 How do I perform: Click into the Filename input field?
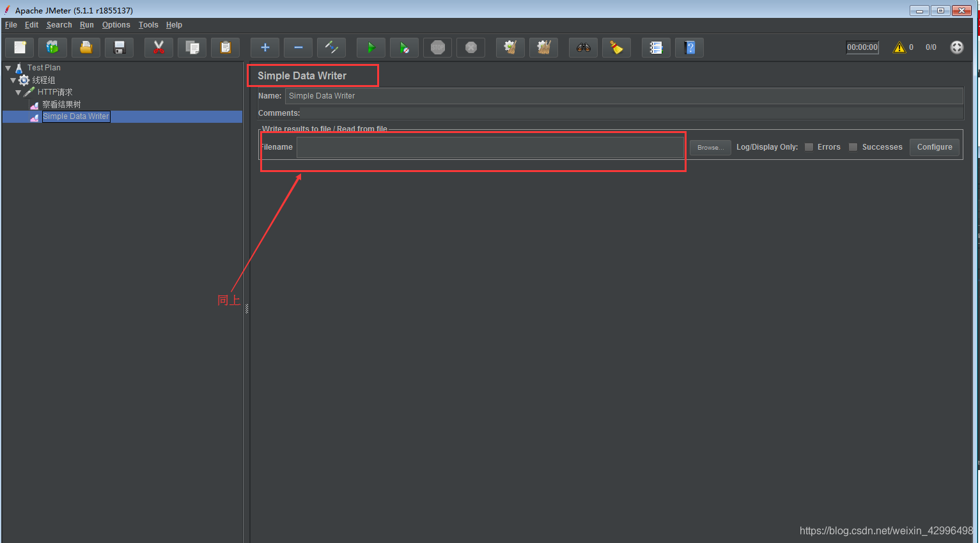(x=490, y=147)
